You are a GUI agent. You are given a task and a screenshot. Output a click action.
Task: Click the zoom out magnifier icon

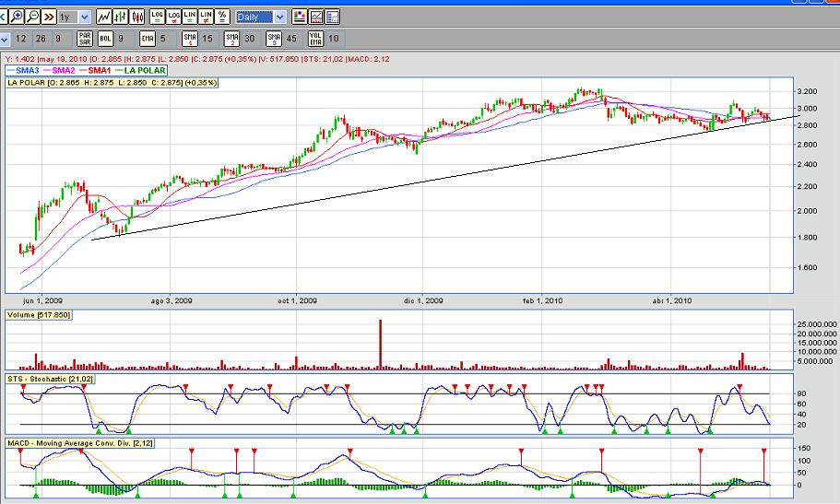coord(33,17)
